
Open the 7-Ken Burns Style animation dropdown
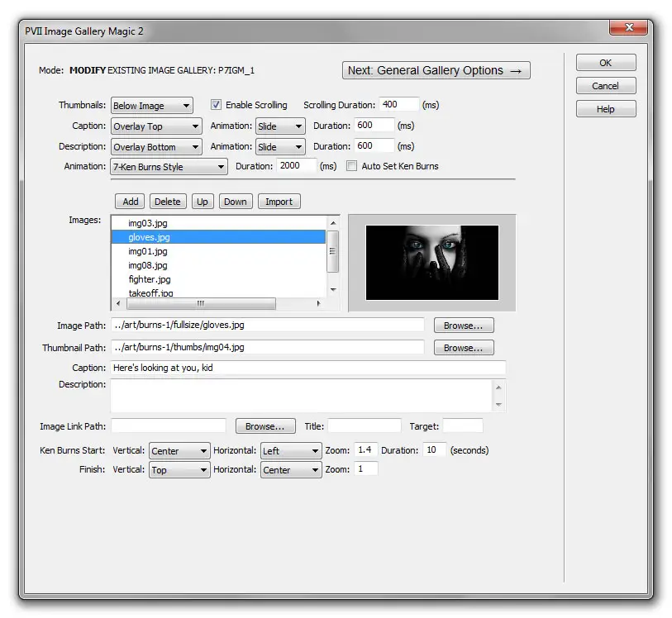(x=169, y=167)
